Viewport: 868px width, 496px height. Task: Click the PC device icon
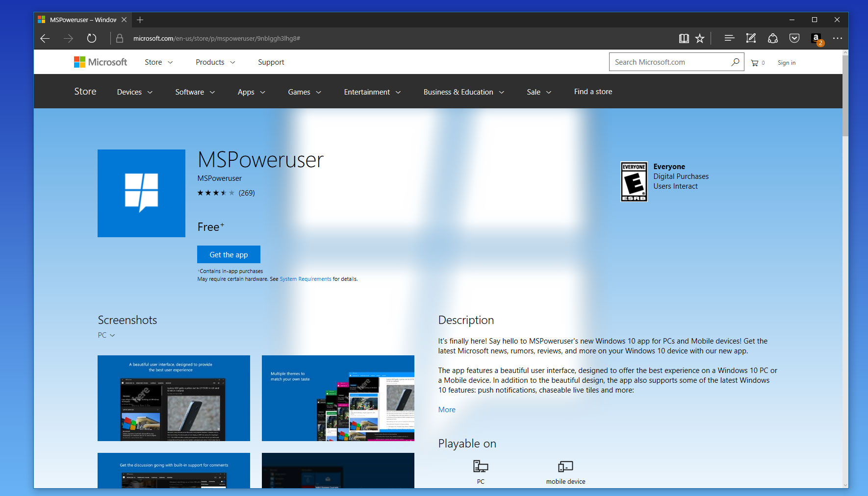[481, 466]
